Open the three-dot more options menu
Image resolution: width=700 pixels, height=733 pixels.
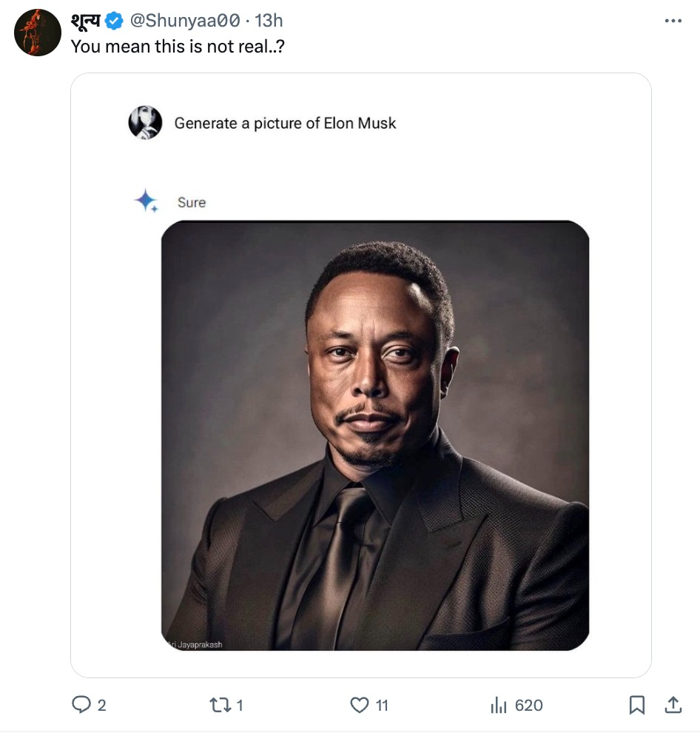[x=673, y=21]
